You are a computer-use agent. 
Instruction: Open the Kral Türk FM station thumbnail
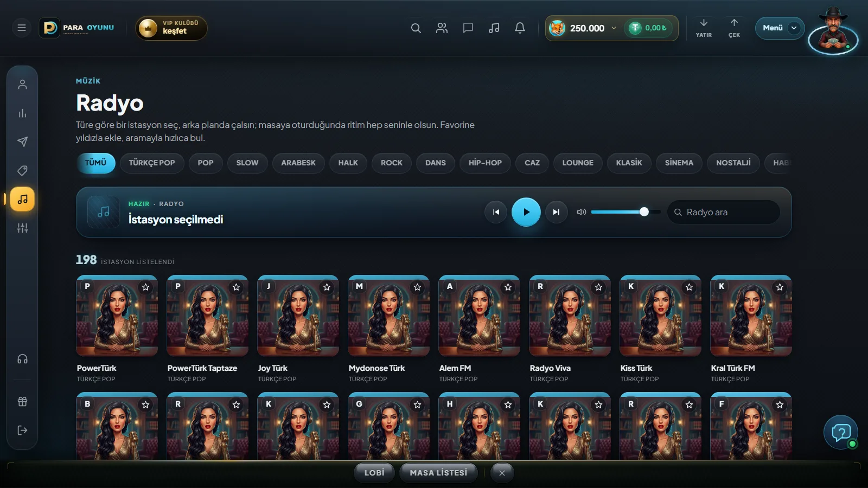pos(751,316)
